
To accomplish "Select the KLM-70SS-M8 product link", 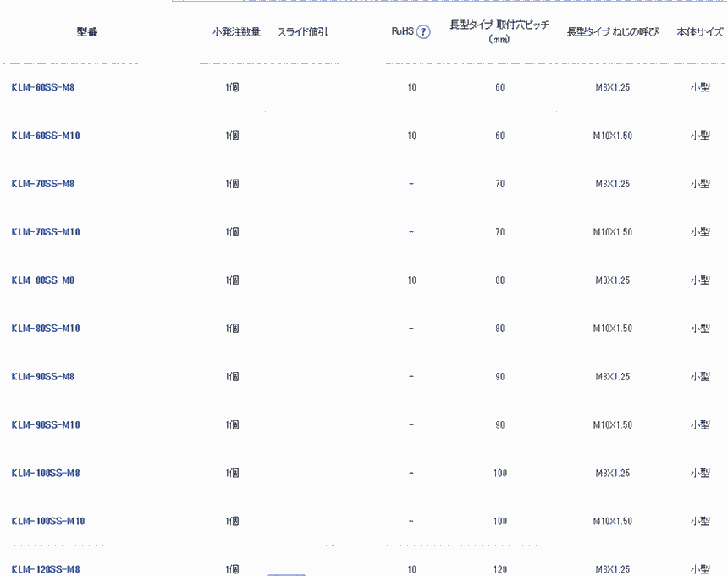I will pos(43,184).
